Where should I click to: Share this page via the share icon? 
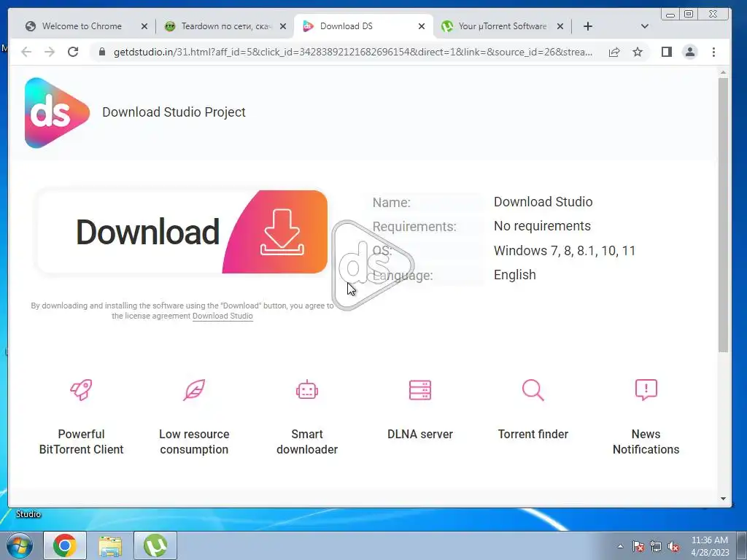(614, 52)
